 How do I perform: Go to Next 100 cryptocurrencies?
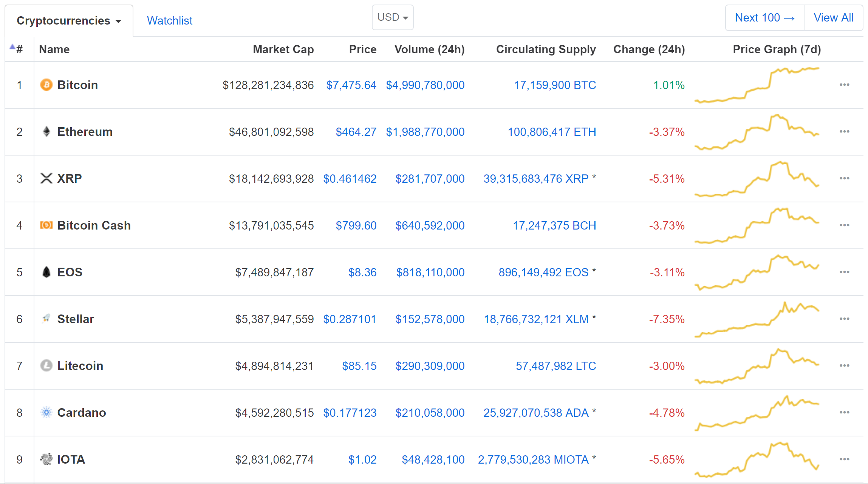click(765, 18)
